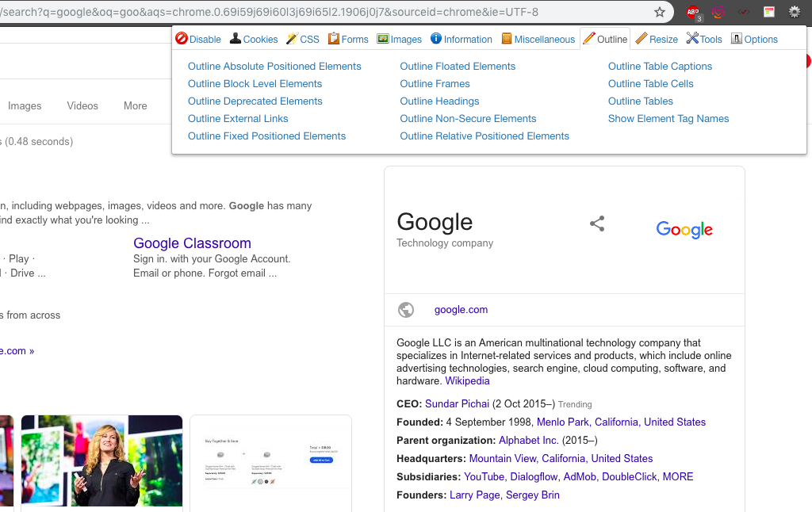Select Outline Table Cells
The width and height of the screenshot is (812, 512).
tap(651, 84)
